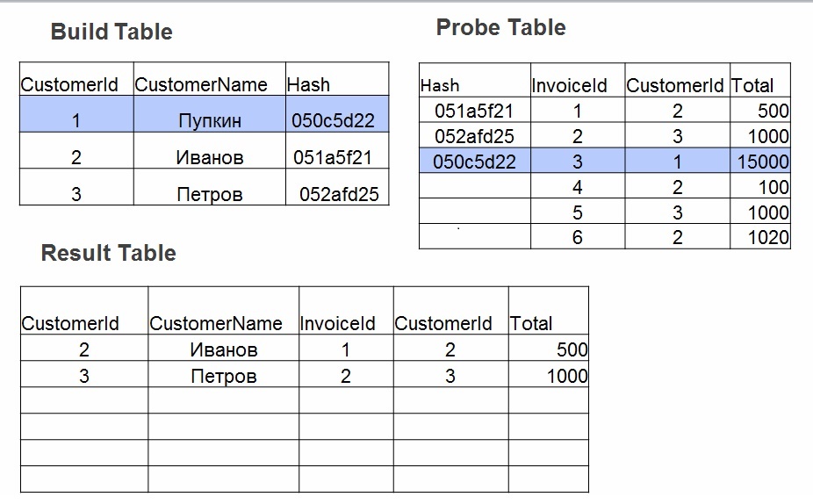
Task: Select the Иванов cell in Build Table
Action: pyautogui.click(x=209, y=158)
